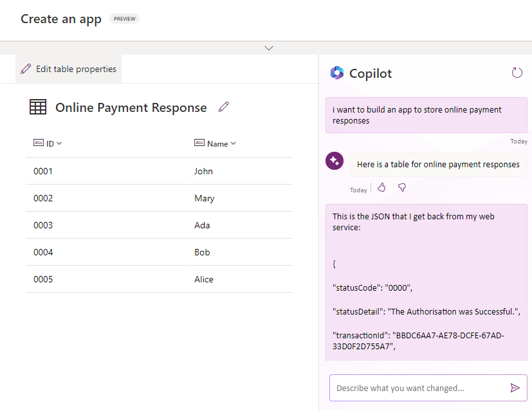Open Edit table properties

[69, 69]
